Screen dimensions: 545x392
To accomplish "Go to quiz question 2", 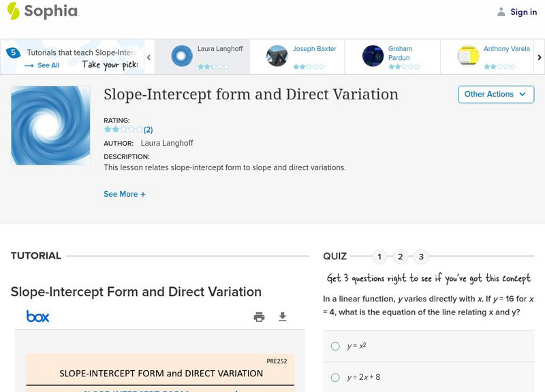I will point(401,257).
